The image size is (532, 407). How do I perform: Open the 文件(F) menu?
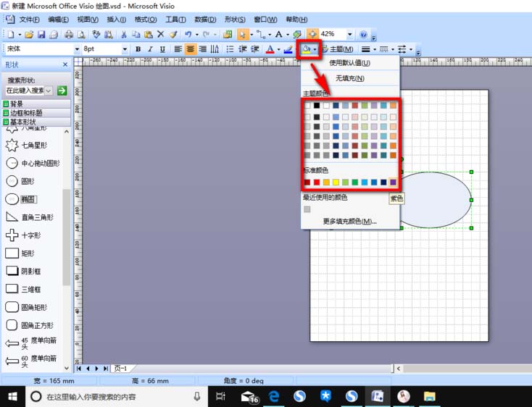pyautogui.click(x=30, y=20)
